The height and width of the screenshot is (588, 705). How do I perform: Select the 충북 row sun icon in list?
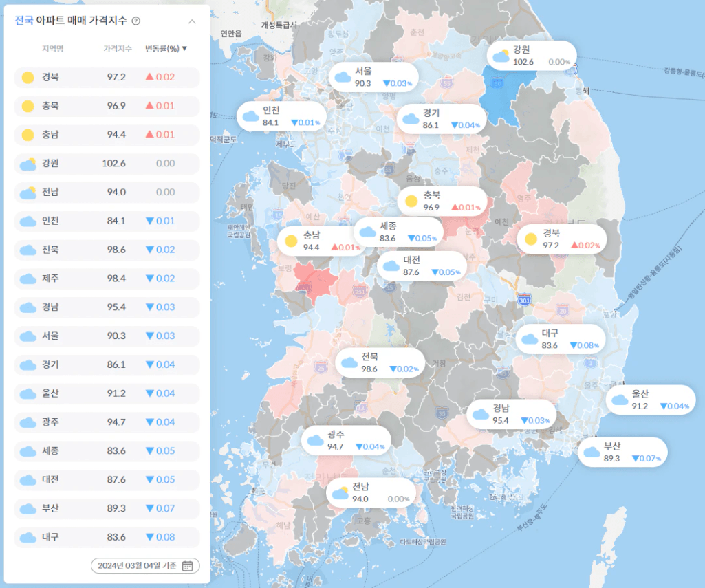coord(28,106)
